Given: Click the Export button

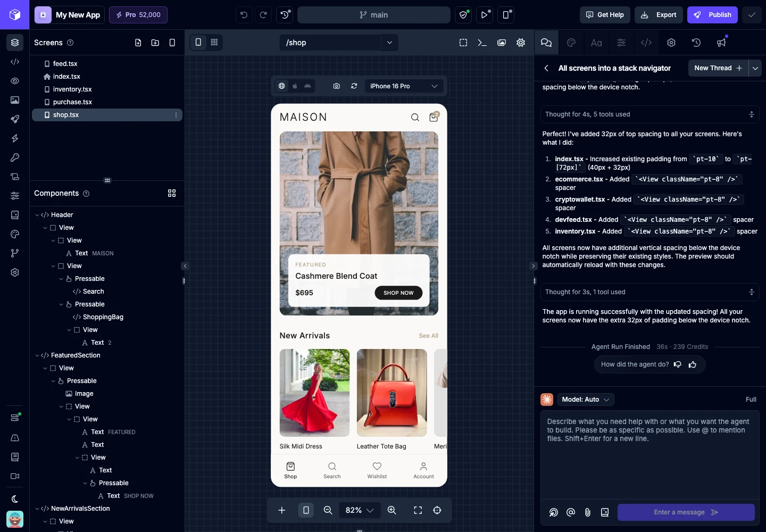Looking at the screenshot, I should pos(659,15).
